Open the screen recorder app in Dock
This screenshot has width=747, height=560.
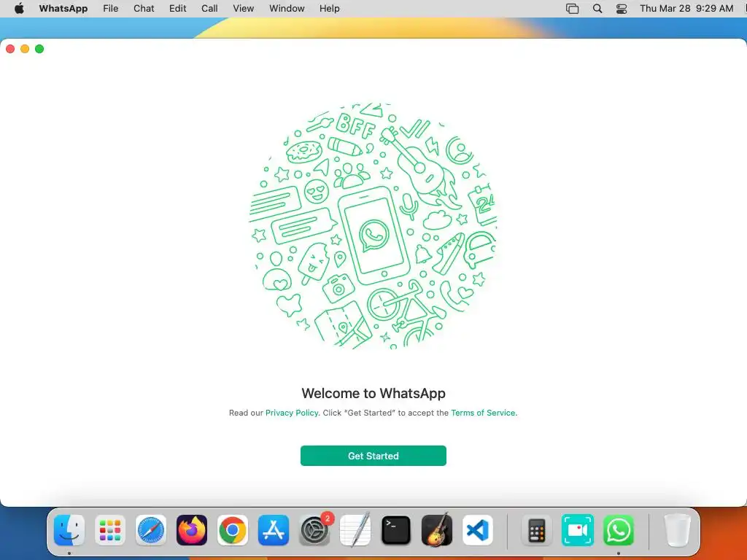point(578,530)
